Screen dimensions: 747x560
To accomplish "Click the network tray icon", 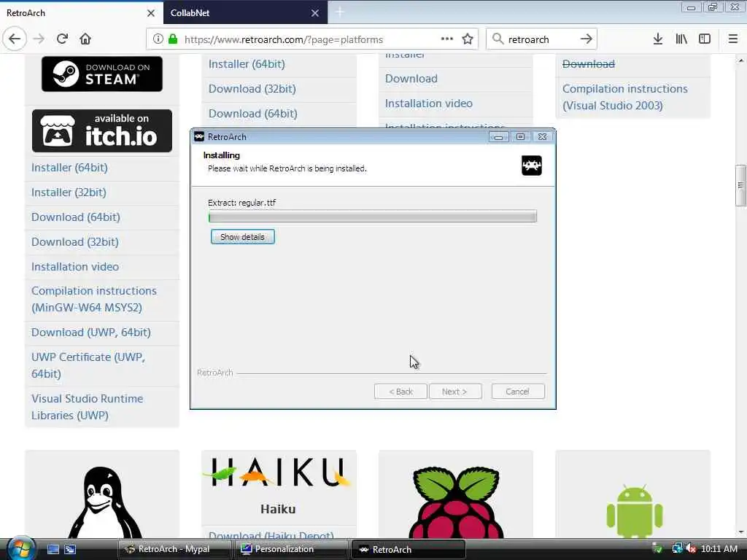I will pyautogui.click(x=676, y=549).
